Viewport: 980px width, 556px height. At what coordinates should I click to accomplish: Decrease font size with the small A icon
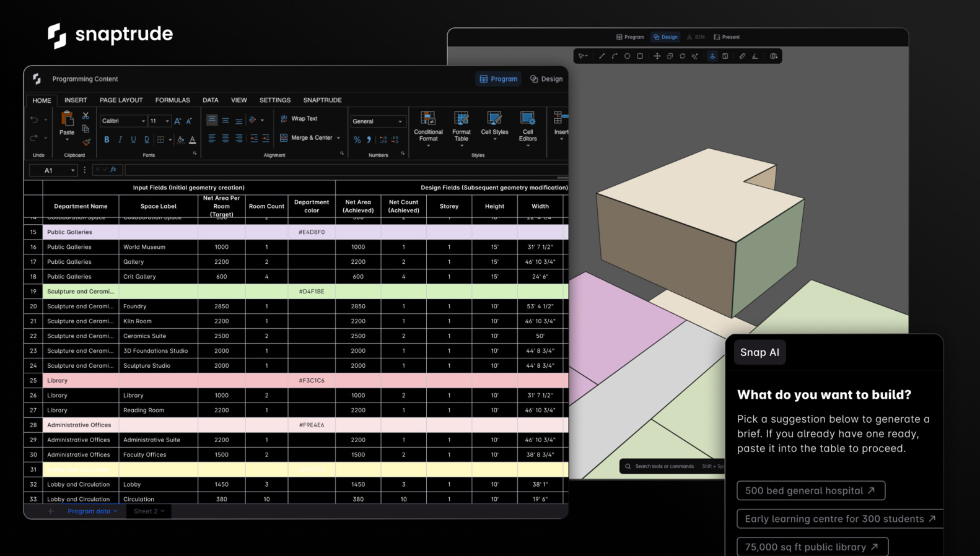tap(189, 121)
